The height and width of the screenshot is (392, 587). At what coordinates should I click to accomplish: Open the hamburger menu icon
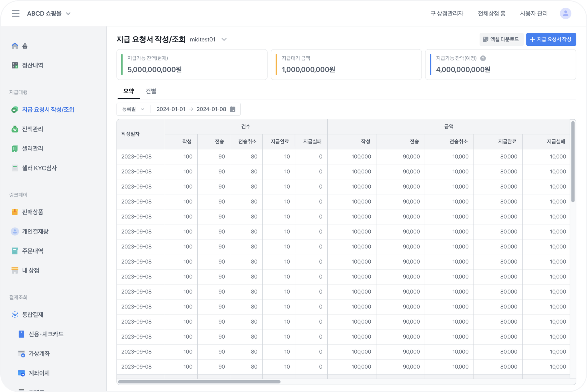pyautogui.click(x=16, y=13)
